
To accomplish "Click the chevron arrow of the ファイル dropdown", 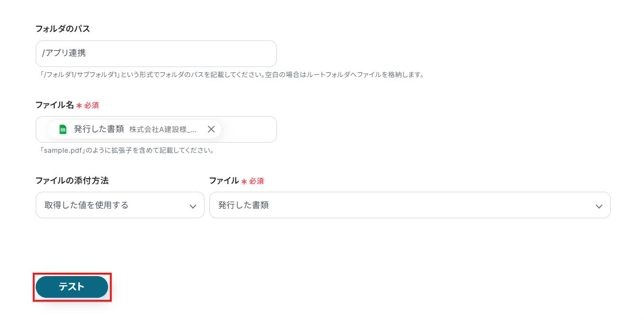I will pyautogui.click(x=599, y=206).
